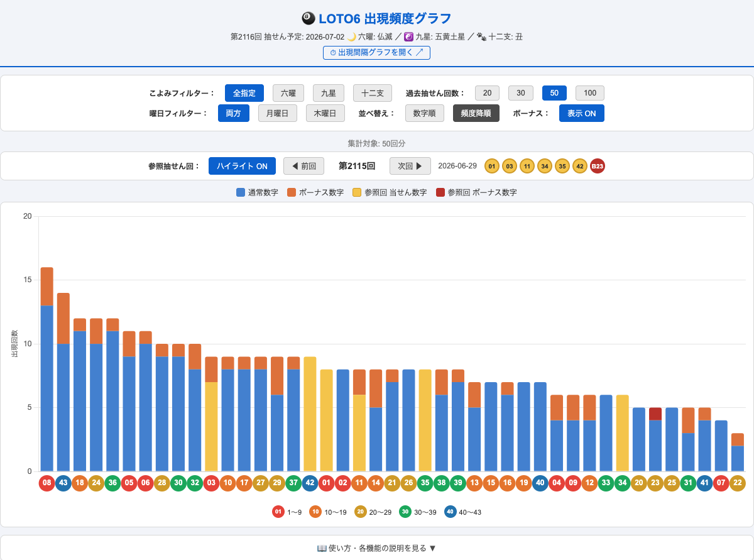Select the orange 18 number ball

(x=80, y=483)
